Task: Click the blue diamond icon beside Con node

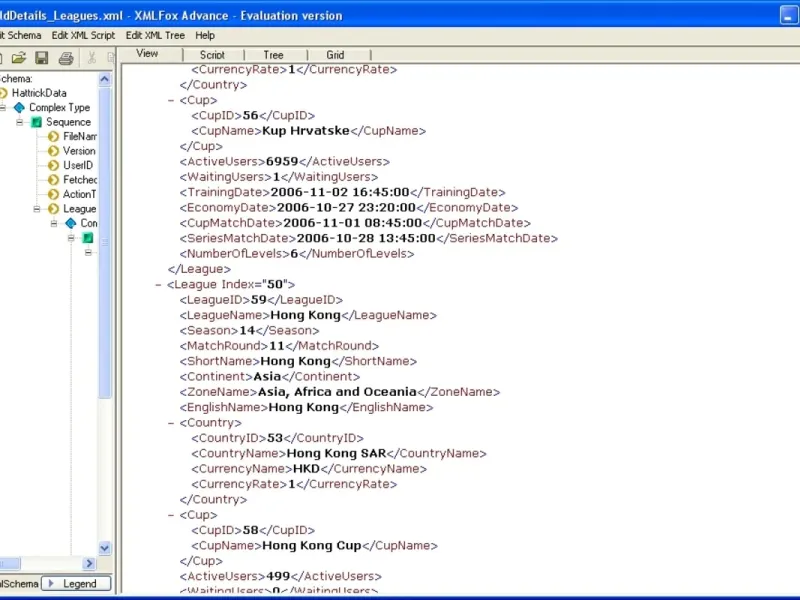Action: pos(71,223)
